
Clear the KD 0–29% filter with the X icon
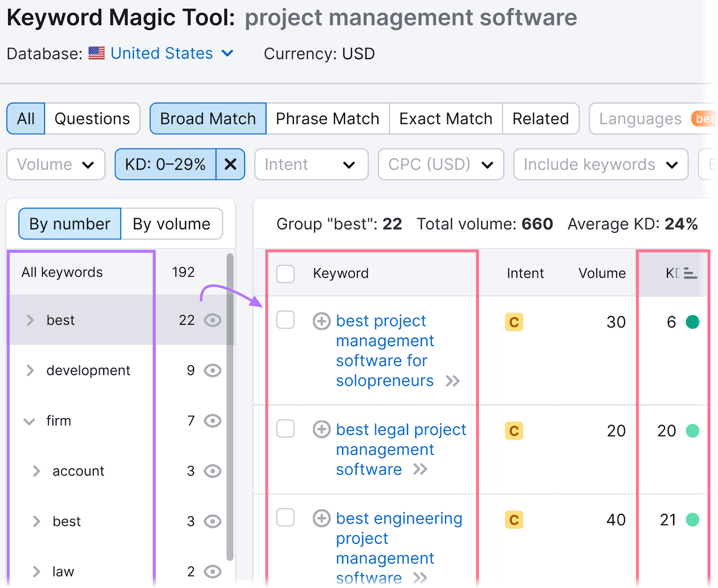click(x=230, y=164)
